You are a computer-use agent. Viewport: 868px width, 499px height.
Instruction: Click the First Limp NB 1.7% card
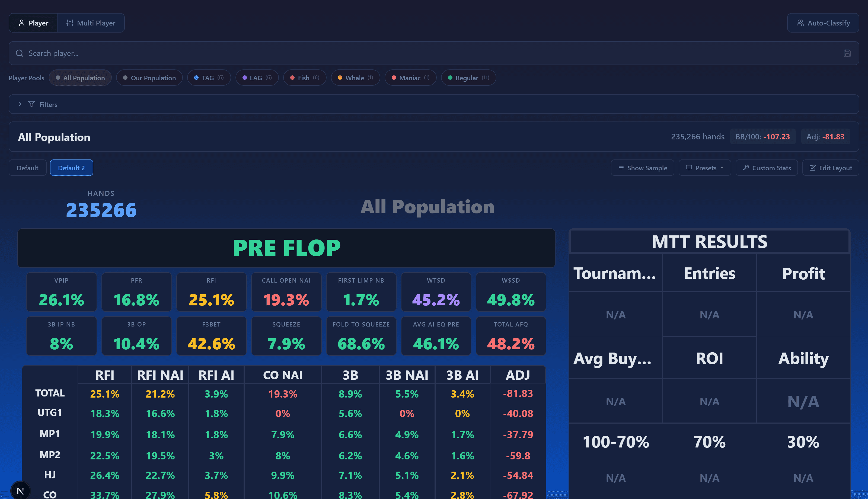(361, 292)
